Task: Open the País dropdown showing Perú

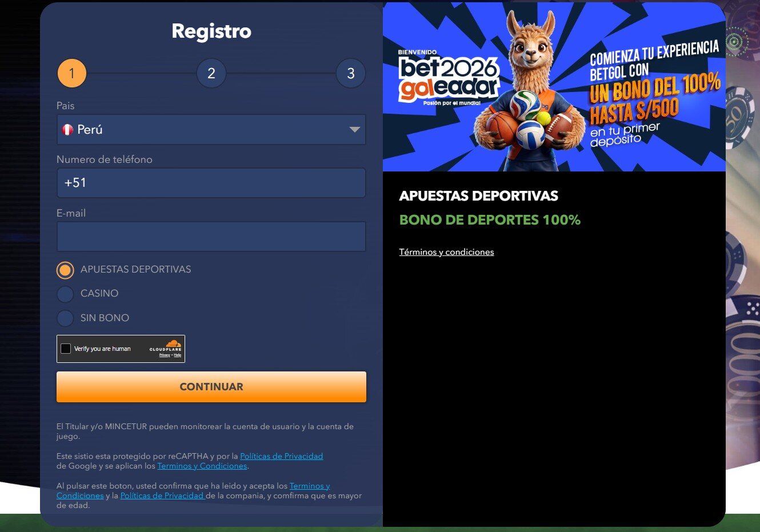Action: pyautogui.click(x=211, y=130)
